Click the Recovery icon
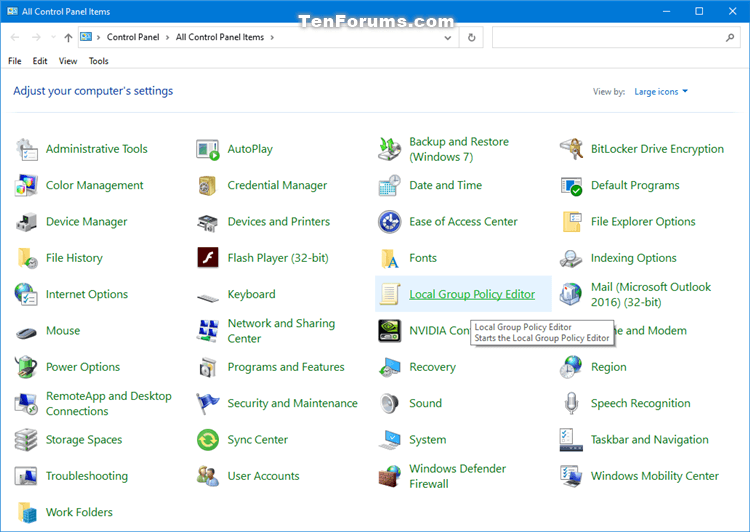Viewport: 750px width, 532px height. point(389,367)
